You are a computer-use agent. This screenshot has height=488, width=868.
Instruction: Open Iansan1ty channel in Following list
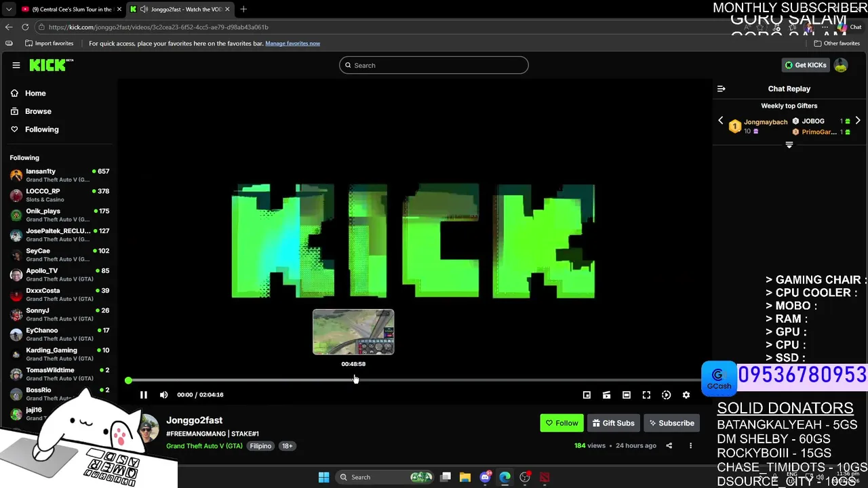click(x=59, y=175)
